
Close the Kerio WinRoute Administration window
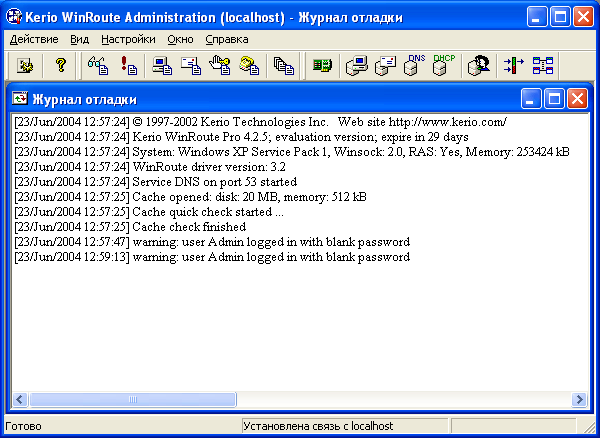pos(584,17)
